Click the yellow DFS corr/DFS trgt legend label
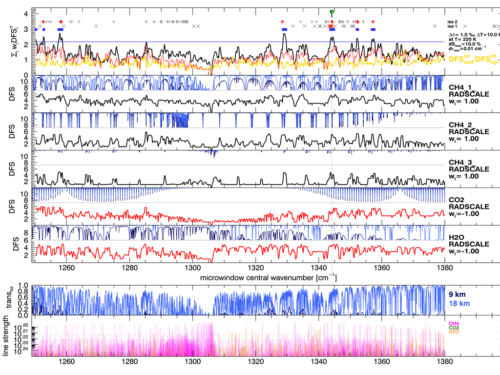500x375 pixels. 473,59
